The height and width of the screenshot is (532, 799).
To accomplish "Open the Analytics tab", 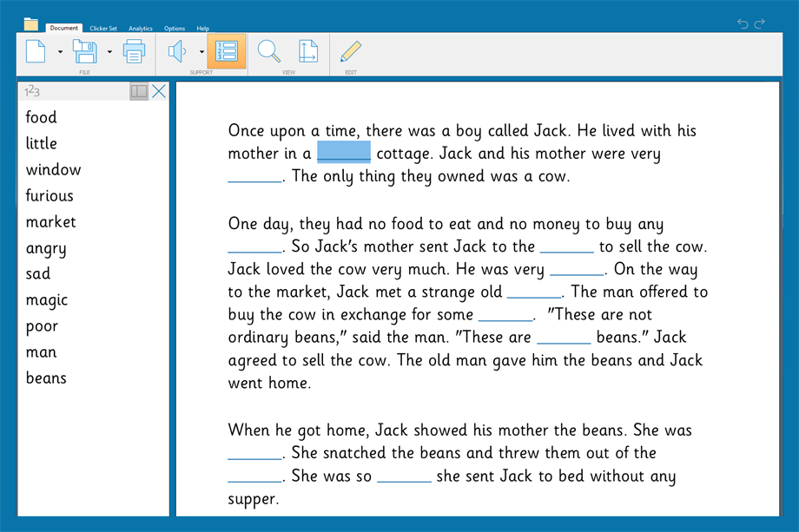I will 141,29.
